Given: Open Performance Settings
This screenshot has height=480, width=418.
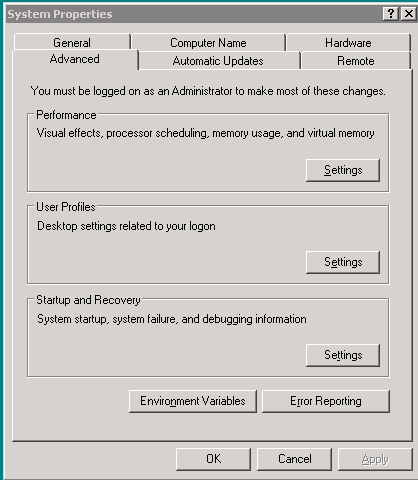Looking at the screenshot, I should [x=343, y=170].
